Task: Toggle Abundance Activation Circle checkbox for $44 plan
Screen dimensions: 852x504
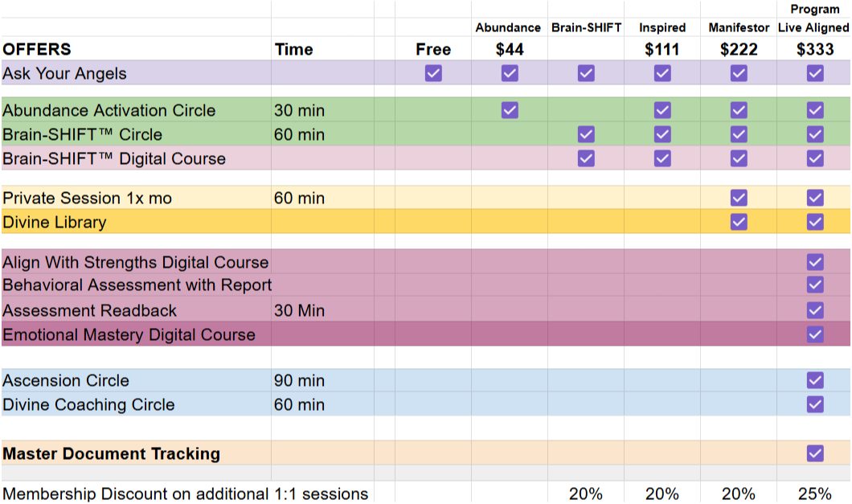Action: (509, 110)
